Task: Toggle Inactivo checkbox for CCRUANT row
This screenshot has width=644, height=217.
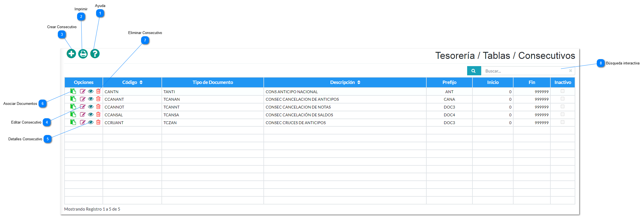Action: 562,122
